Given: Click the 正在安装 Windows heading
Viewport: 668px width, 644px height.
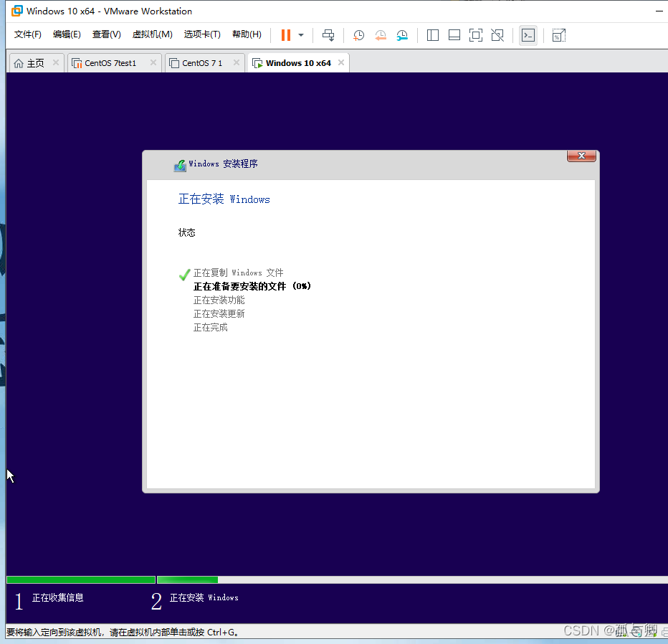Looking at the screenshot, I should tap(224, 199).
